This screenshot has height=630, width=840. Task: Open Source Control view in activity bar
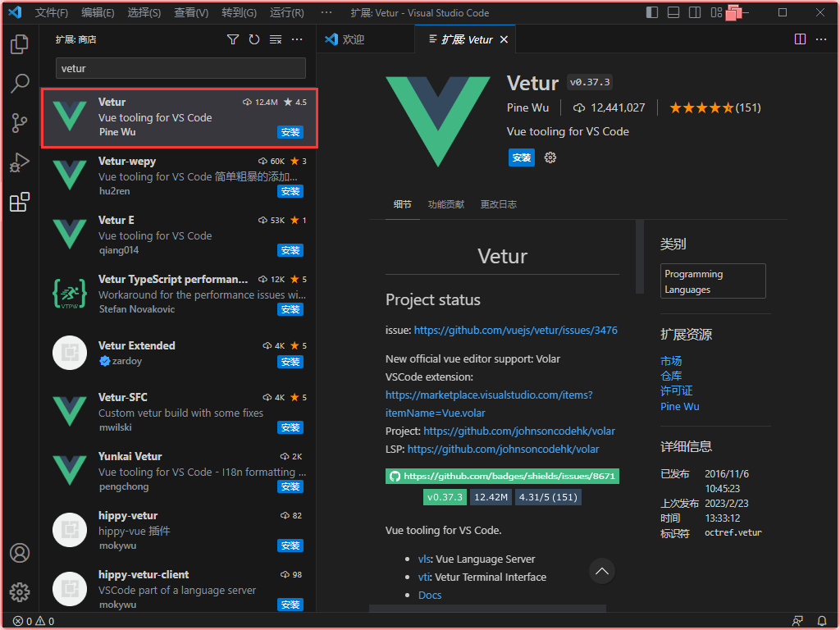tap(20, 123)
